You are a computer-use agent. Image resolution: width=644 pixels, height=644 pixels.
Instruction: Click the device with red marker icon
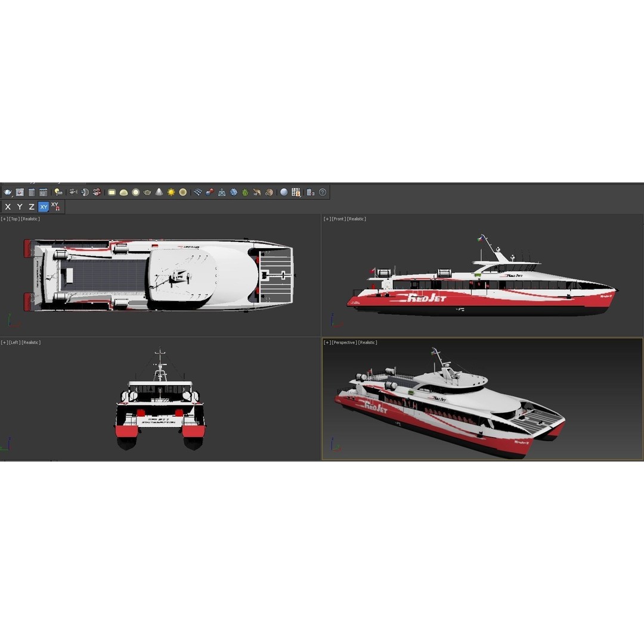coord(311,192)
